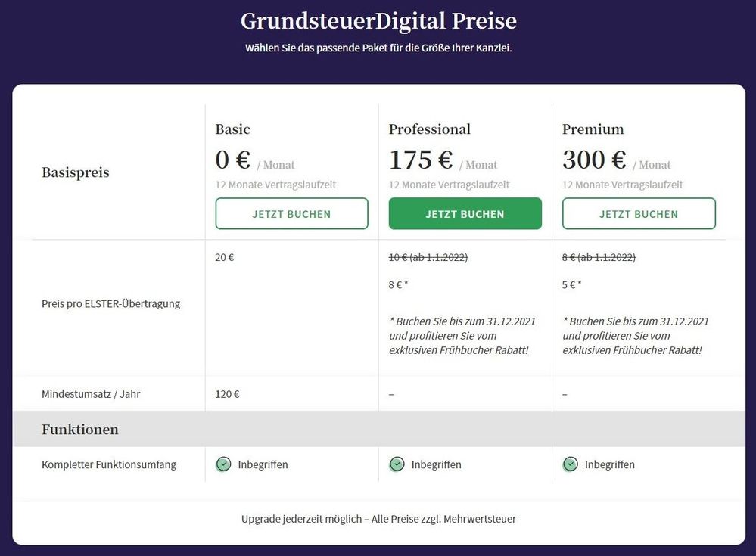Book the Professional plan via green button

465,213
